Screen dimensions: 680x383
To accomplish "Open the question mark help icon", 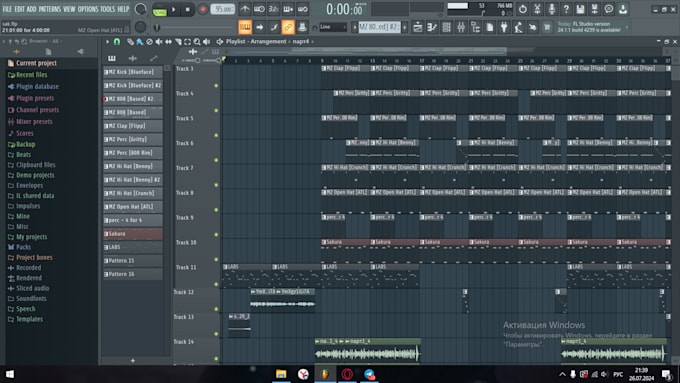I will 566,9.
